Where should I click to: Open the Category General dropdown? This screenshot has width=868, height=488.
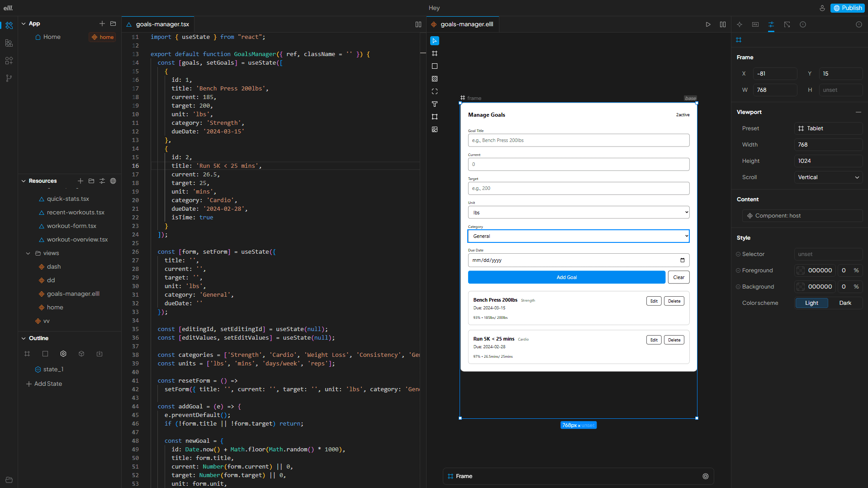tap(579, 236)
